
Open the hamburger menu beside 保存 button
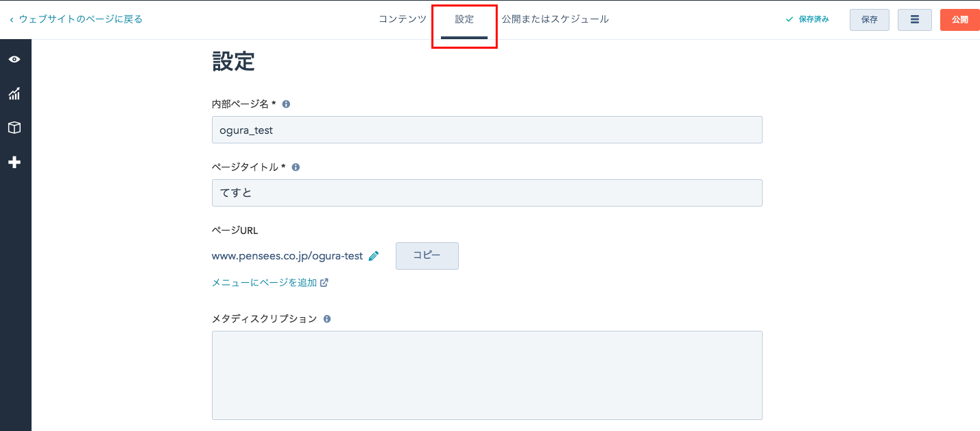tap(914, 19)
